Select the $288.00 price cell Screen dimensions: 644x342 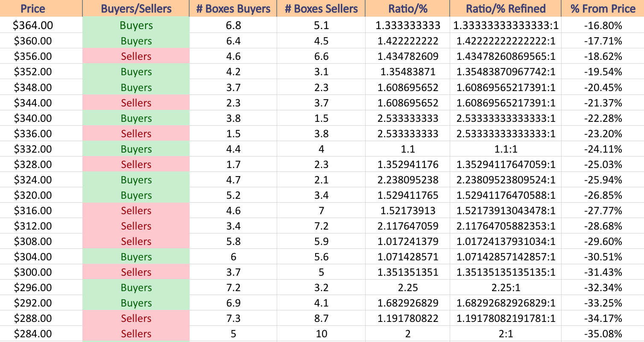point(41,318)
